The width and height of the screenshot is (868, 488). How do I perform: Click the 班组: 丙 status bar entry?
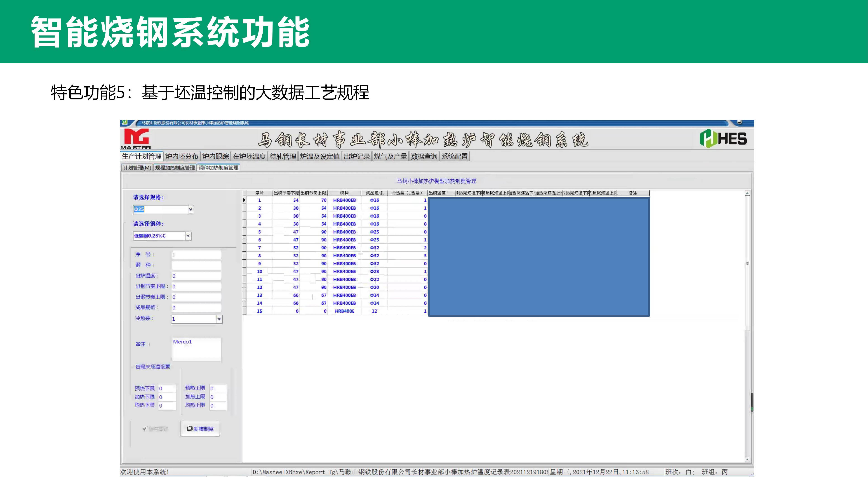pyautogui.click(x=715, y=472)
